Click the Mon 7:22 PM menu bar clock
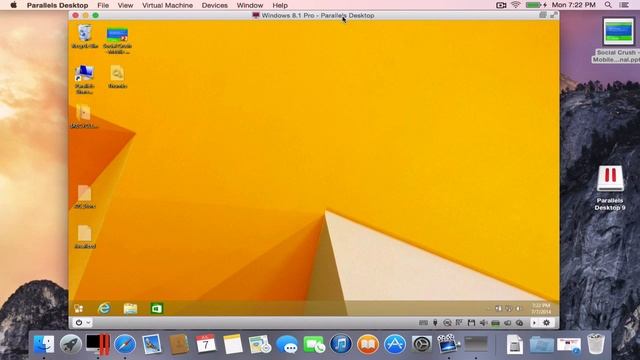 pyautogui.click(x=573, y=5)
